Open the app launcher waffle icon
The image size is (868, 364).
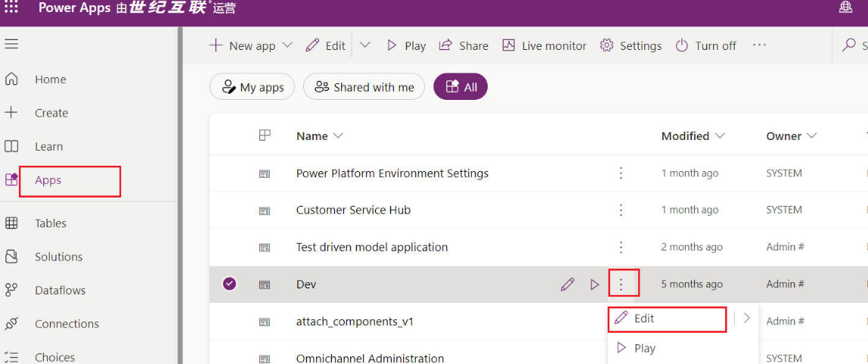pyautogui.click(x=11, y=8)
